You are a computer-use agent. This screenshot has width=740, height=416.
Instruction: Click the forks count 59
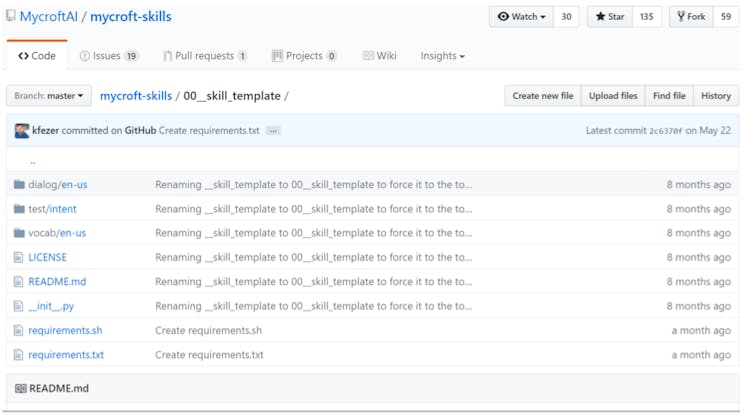coord(726,17)
